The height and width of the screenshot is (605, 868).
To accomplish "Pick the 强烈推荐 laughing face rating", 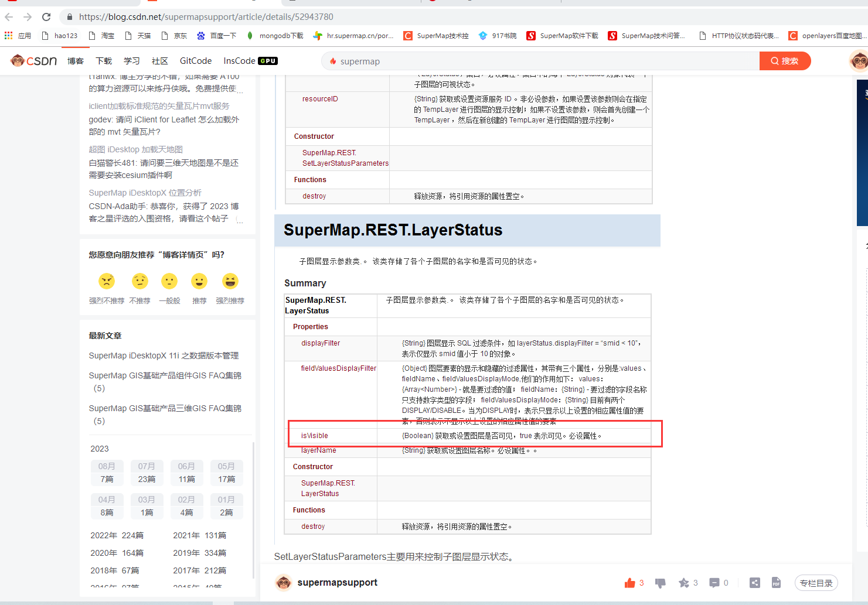I will [x=230, y=282].
